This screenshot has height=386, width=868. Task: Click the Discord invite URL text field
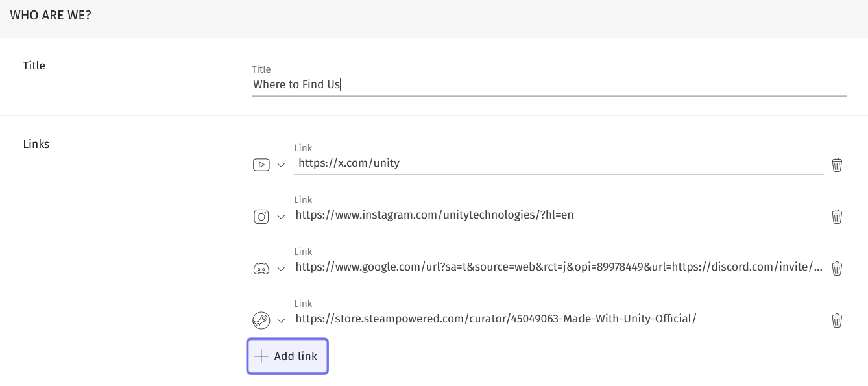558,267
